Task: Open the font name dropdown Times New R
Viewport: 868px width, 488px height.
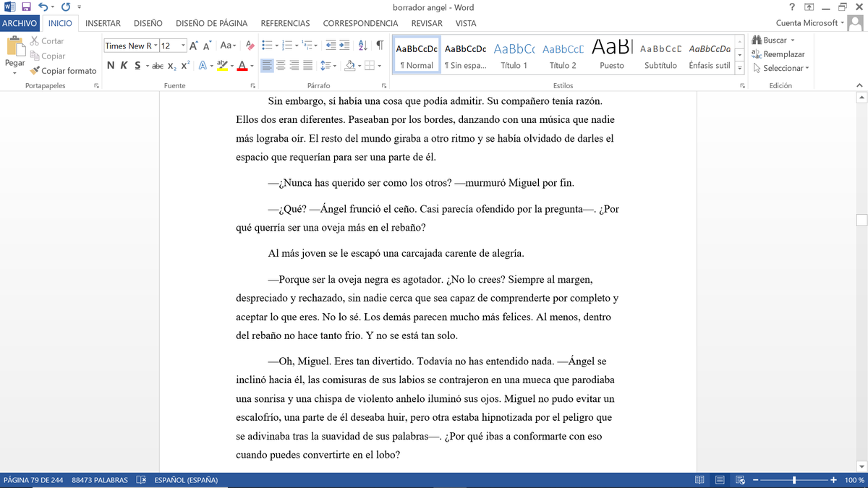Action: click(155, 46)
